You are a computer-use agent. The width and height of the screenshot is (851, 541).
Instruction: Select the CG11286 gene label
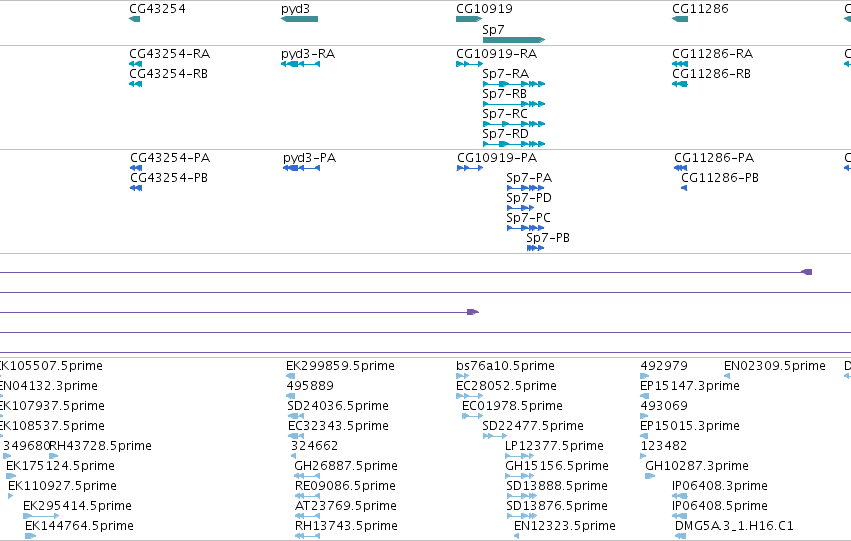[x=700, y=9]
